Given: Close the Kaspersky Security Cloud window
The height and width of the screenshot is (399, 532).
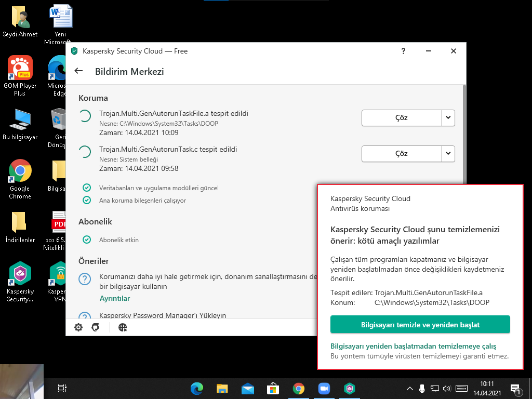Looking at the screenshot, I should (453, 51).
